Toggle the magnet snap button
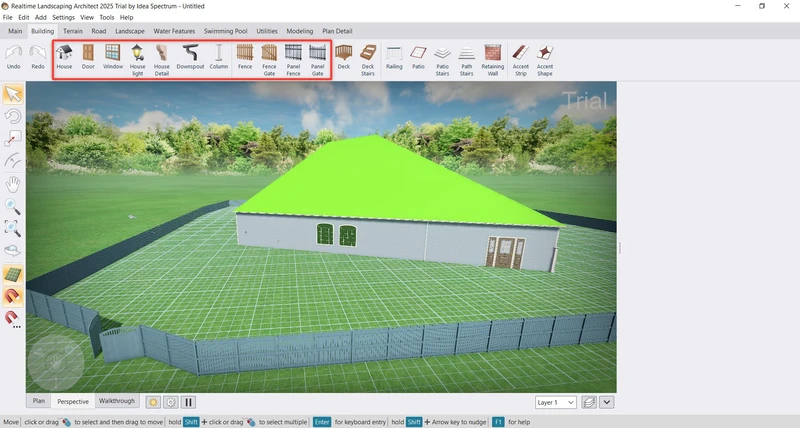 tap(13, 296)
